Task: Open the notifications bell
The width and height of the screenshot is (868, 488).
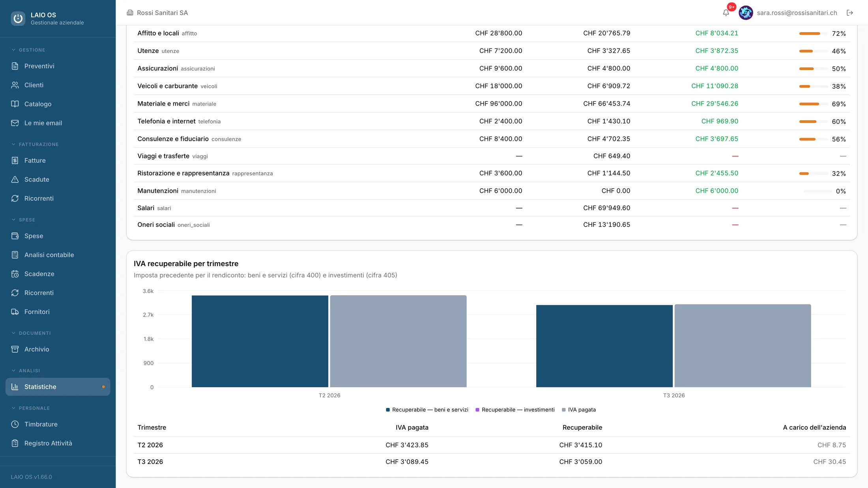Action: click(726, 13)
